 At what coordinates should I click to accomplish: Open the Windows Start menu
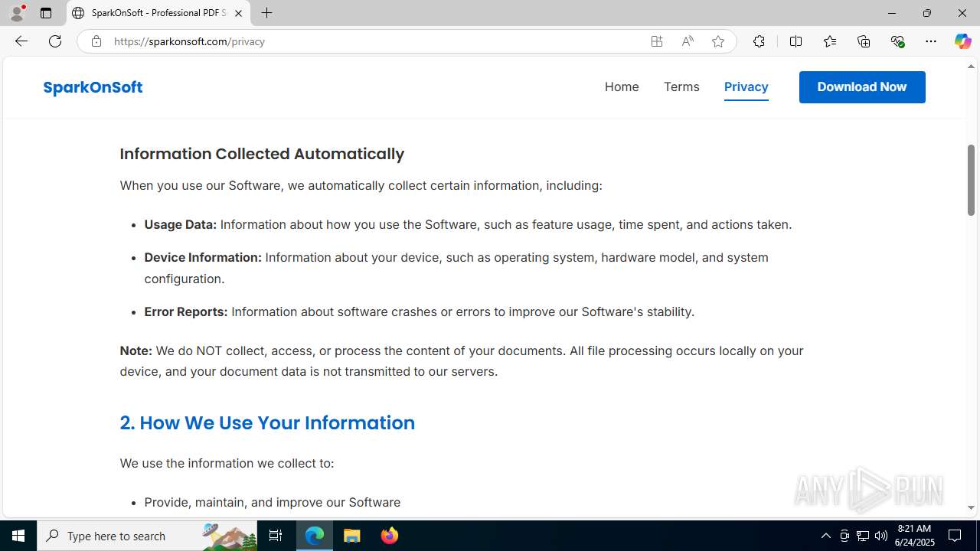(x=18, y=536)
